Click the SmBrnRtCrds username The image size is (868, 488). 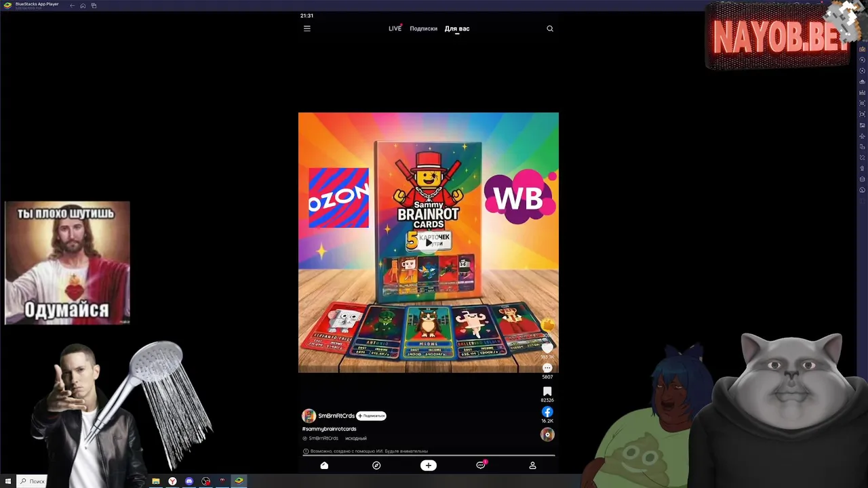click(336, 415)
